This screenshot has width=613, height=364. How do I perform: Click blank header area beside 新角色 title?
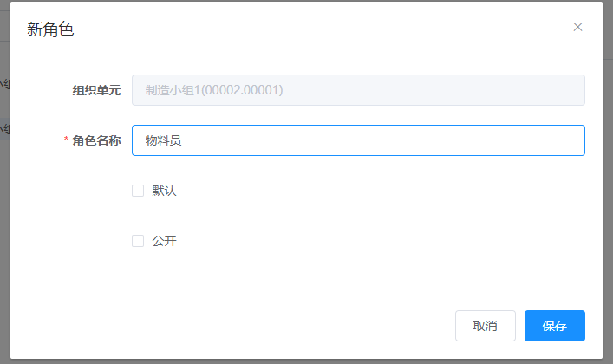tap(303, 29)
